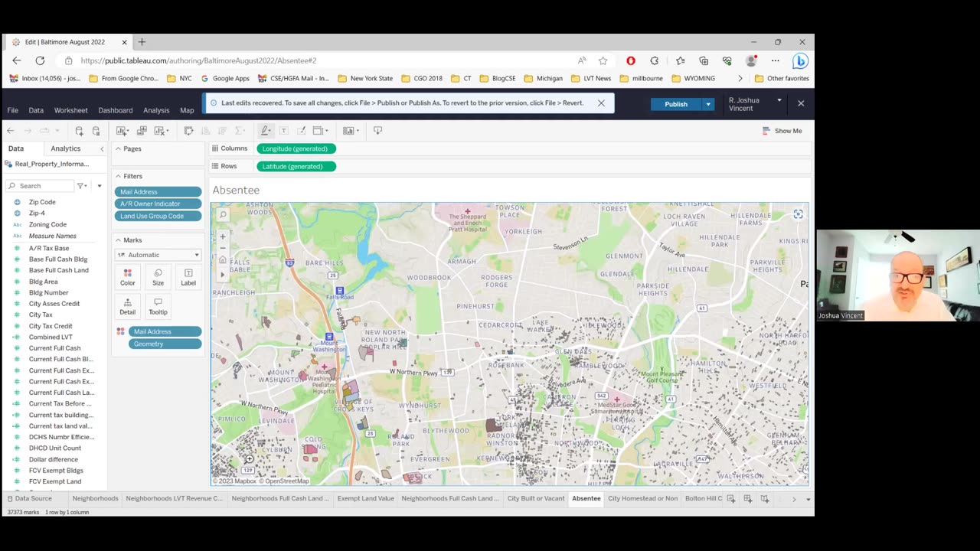Screen dimensions: 980x551
Task: Open the Worksheet menu
Action: point(70,110)
